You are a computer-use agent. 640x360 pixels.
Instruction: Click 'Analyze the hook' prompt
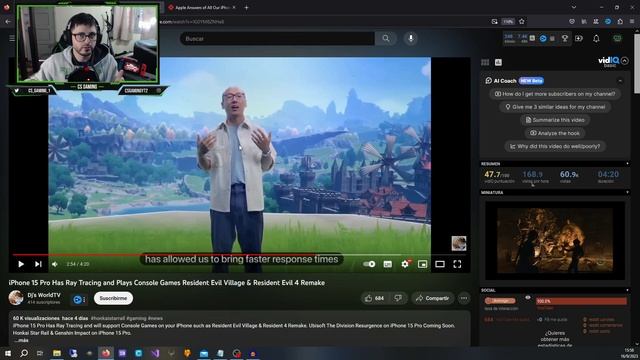point(555,133)
